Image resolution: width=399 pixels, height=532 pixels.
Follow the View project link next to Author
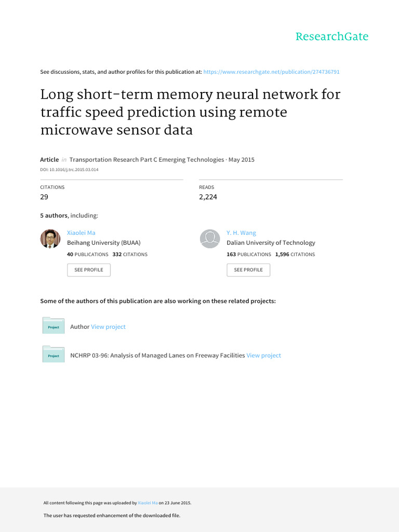point(108,327)
